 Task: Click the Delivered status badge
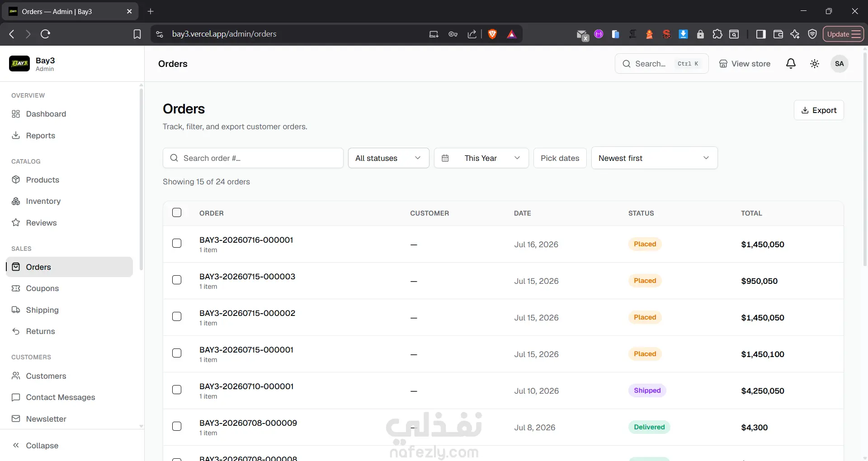[x=649, y=427]
